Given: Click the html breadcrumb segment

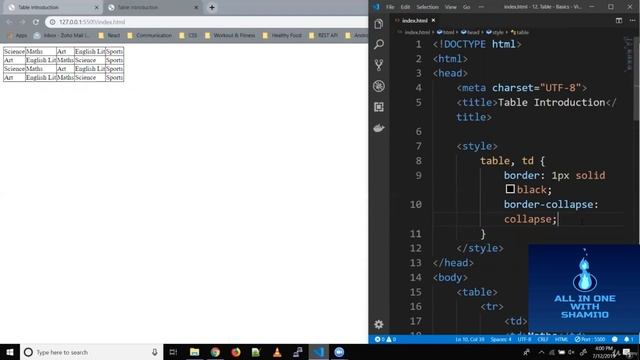Looking at the screenshot, I should pyautogui.click(x=446, y=32).
